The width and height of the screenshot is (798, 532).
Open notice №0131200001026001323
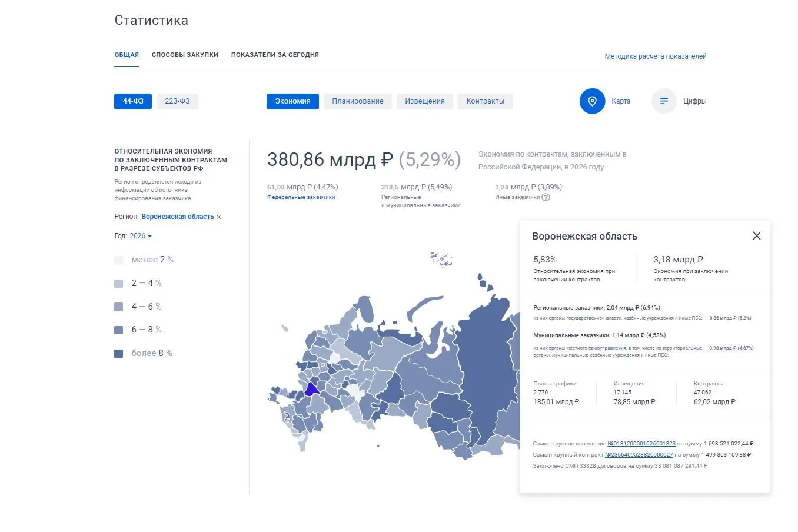click(x=641, y=444)
